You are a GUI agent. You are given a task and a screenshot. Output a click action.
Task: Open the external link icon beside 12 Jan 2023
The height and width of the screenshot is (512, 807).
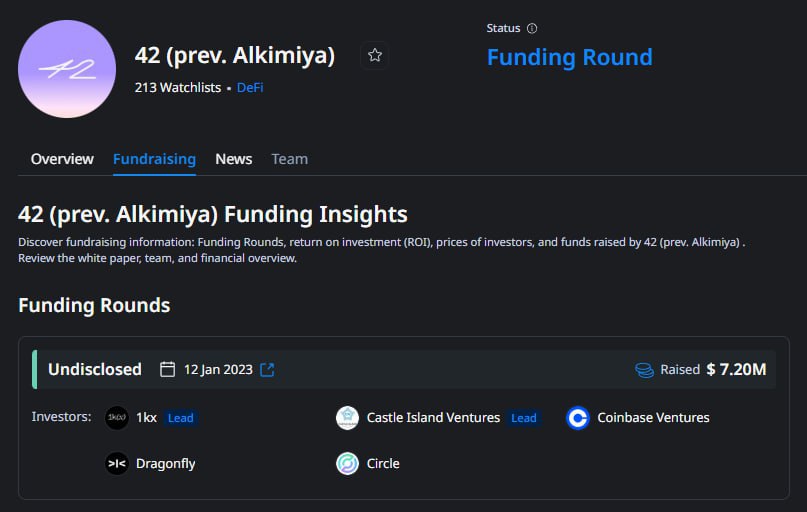tap(267, 369)
